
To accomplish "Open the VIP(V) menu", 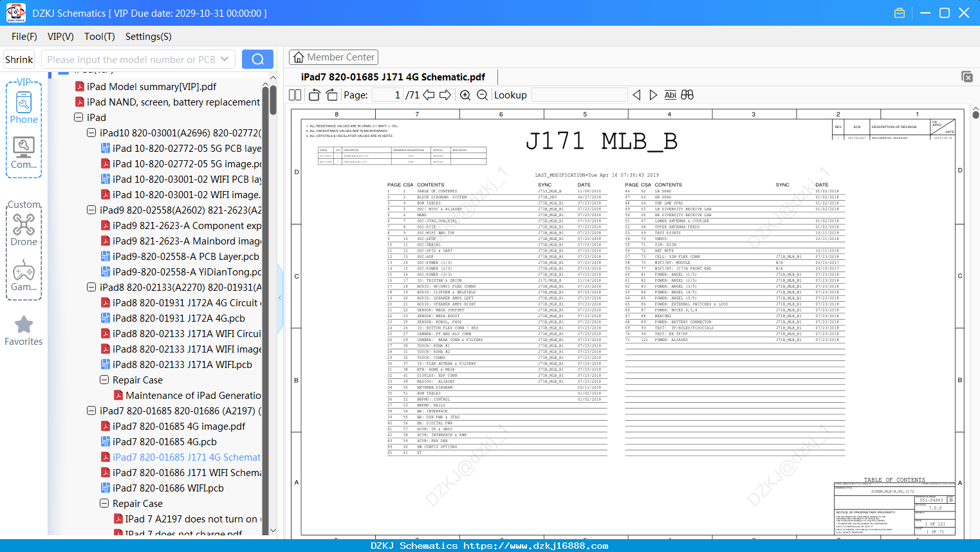I will pyautogui.click(x=60, y=37).
